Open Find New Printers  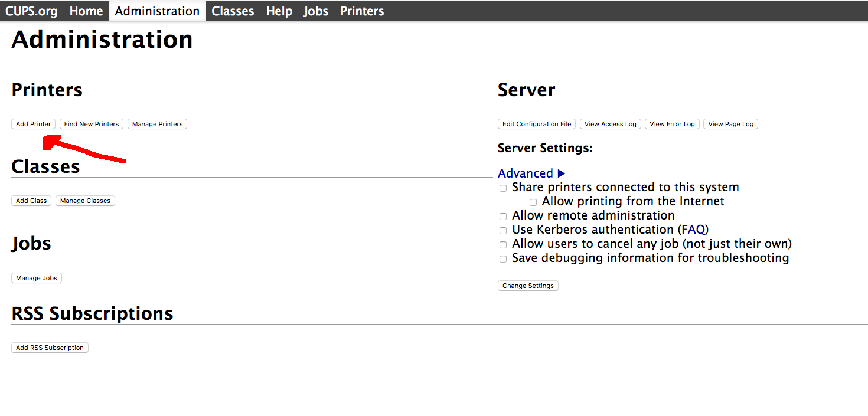click(91, 123)
